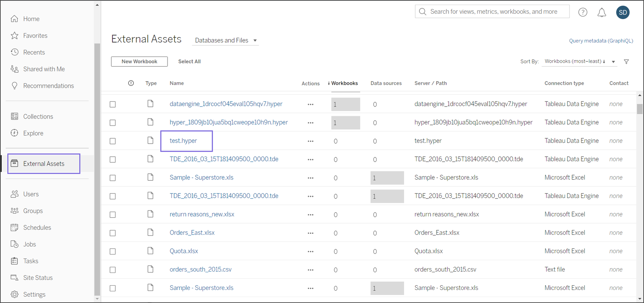The height and width of the screenshot is (303, 644).
Task: Sort by the Workbooks column header
Action: (344, 83)
